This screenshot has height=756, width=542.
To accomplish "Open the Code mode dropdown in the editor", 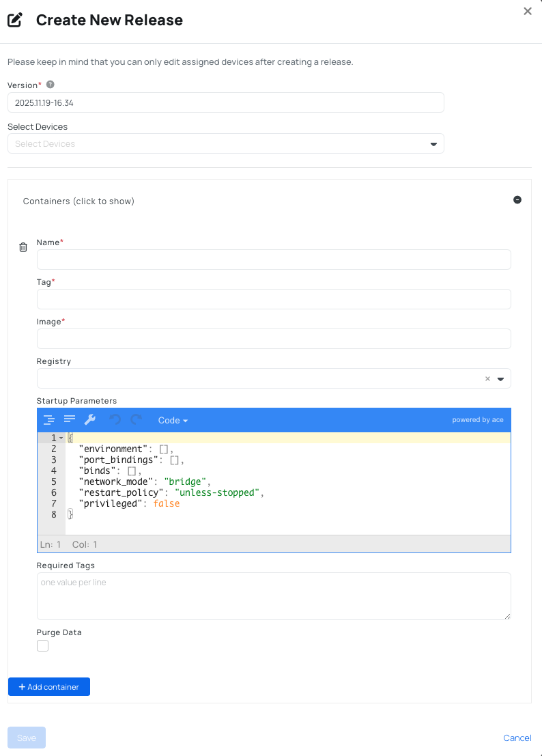I will [172, 420].
